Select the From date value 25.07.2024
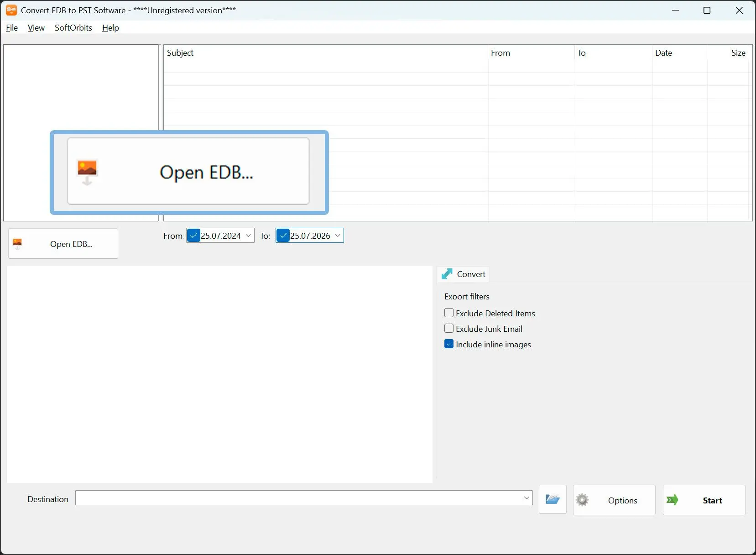The width and height of the screenshot is (756, 555). pos(221,236)
